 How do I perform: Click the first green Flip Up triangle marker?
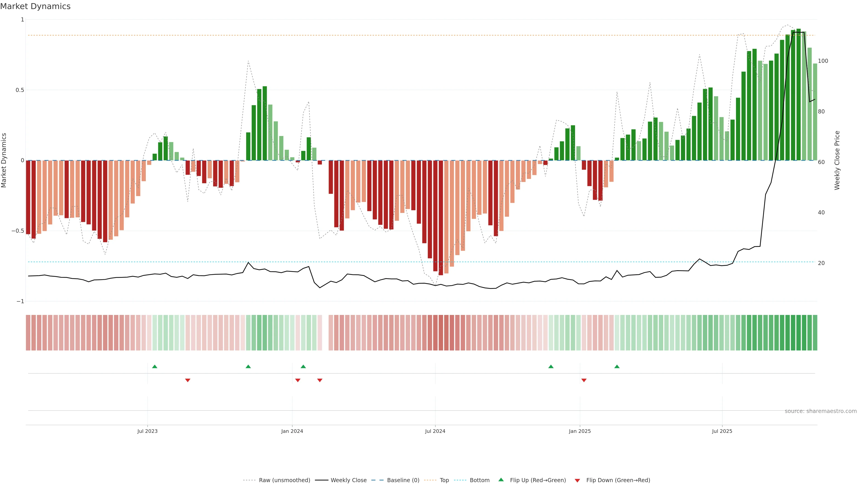(x=155, y=366)
